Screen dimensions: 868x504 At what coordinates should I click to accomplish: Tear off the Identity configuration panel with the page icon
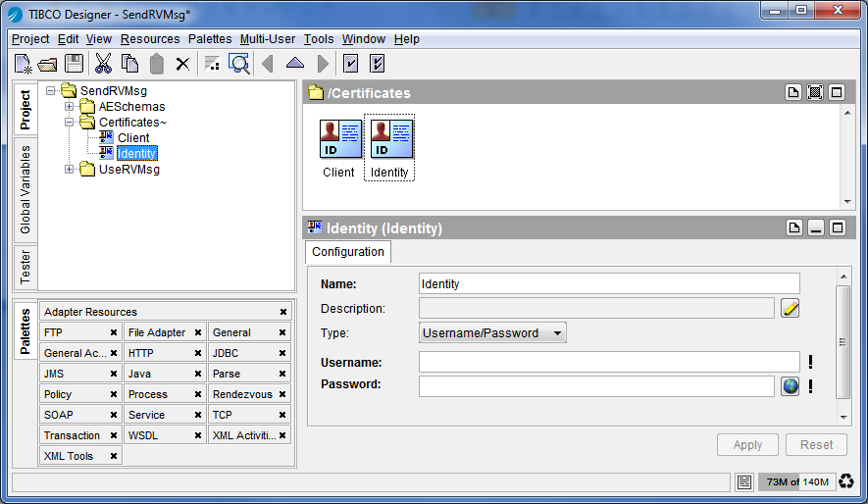tap(794, 227)
